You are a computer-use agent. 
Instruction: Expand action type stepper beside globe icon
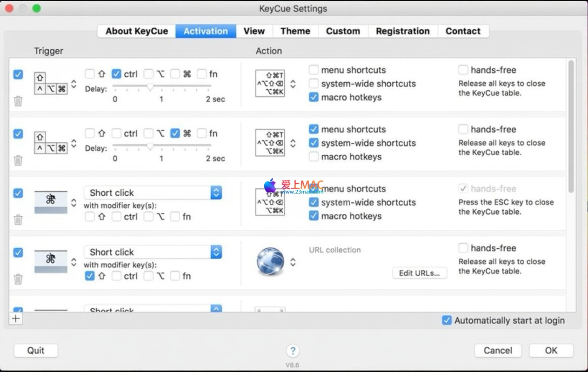(x=293, y=262)
